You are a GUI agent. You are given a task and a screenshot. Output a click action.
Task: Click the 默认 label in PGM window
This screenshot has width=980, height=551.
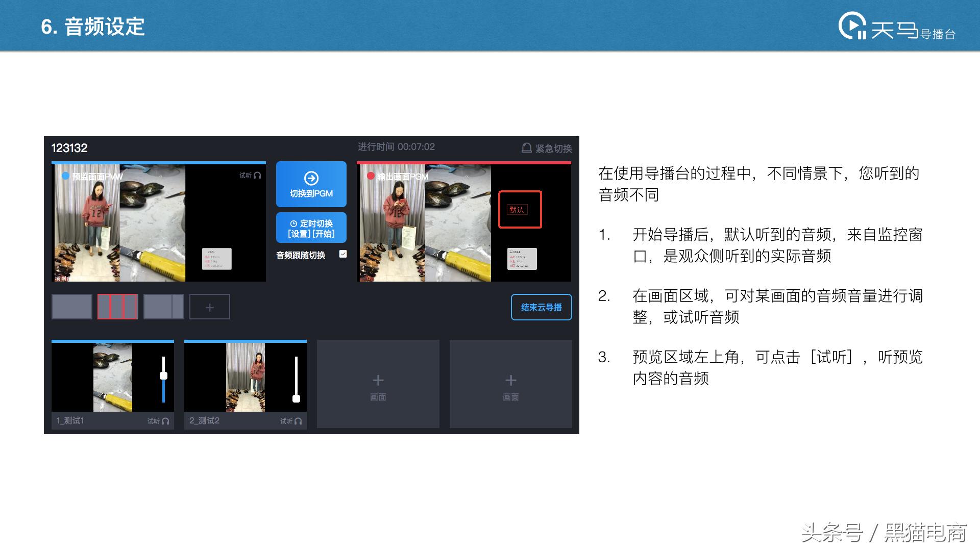coord(517,210)
